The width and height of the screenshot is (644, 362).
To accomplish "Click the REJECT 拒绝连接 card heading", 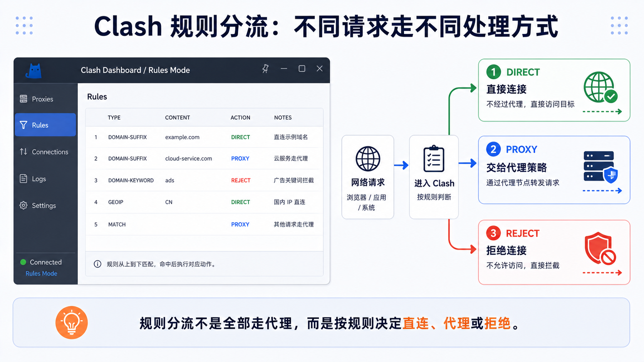I will pyautogui.click(x=506, y=251).
